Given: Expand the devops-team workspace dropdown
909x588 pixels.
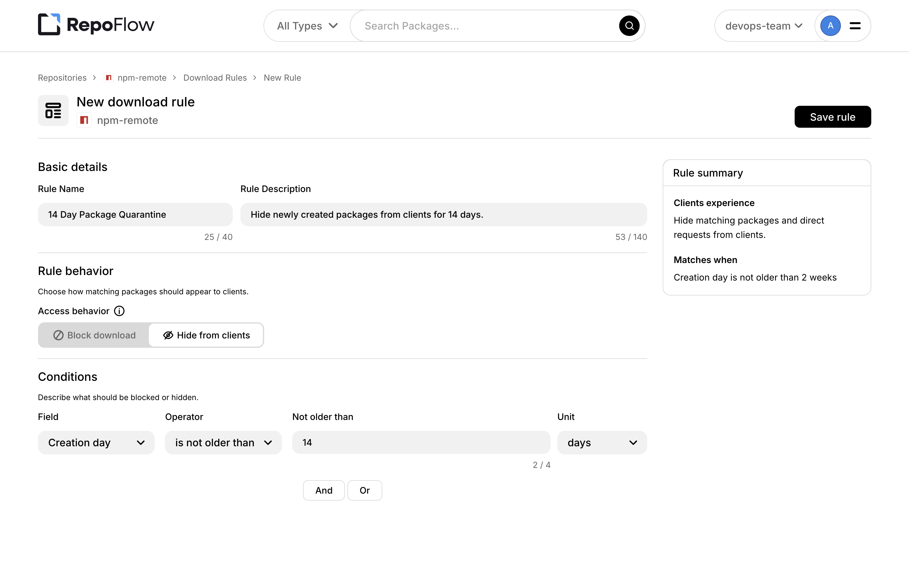Looking at the screenshot, I should pyautogui.click(x=764, y=26).
